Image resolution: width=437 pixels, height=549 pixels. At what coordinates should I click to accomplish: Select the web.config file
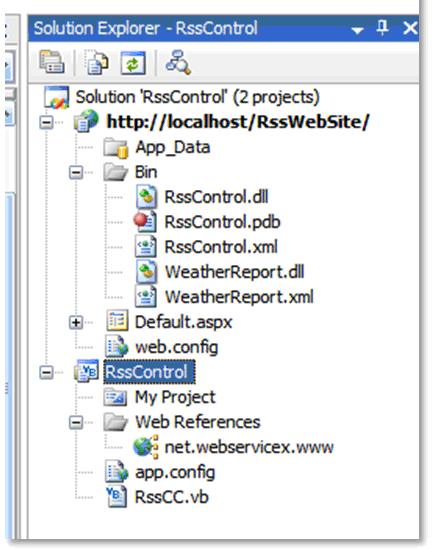(176, 347)
